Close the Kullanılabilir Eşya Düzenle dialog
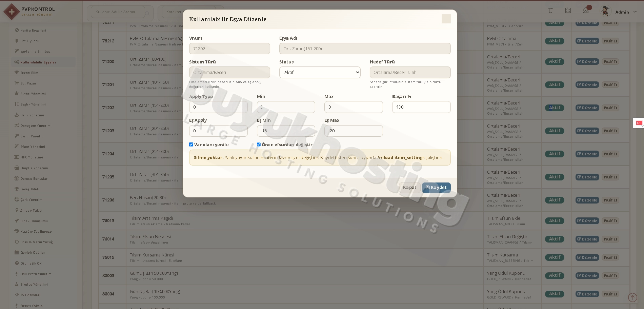 [446, 19]
